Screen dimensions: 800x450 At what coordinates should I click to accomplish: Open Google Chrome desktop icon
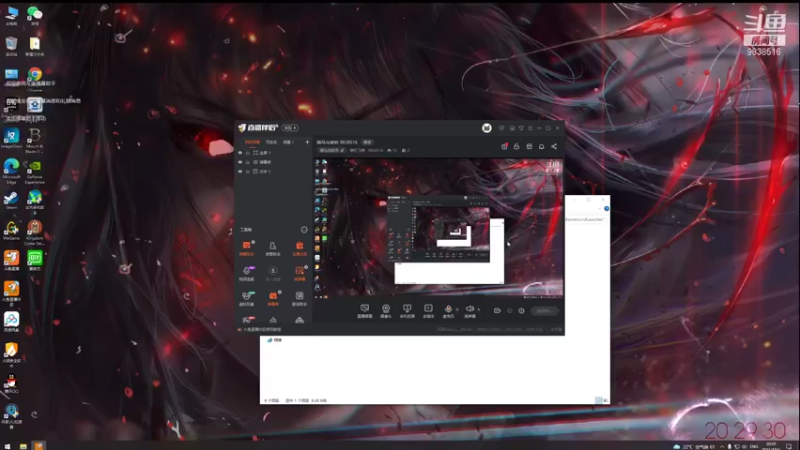[x=35, y=79]
